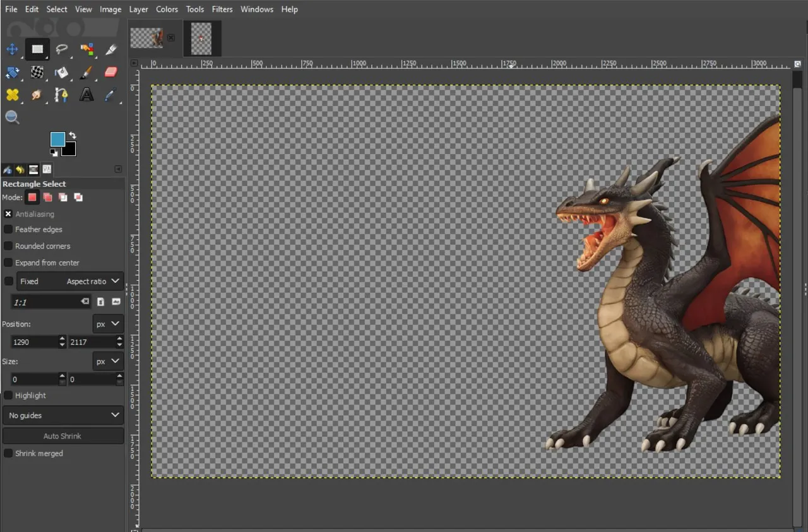Image resolution: width=808 pixels, height=532 pixels.
Task: Enable the Highlight option
Action: [8, 396]
